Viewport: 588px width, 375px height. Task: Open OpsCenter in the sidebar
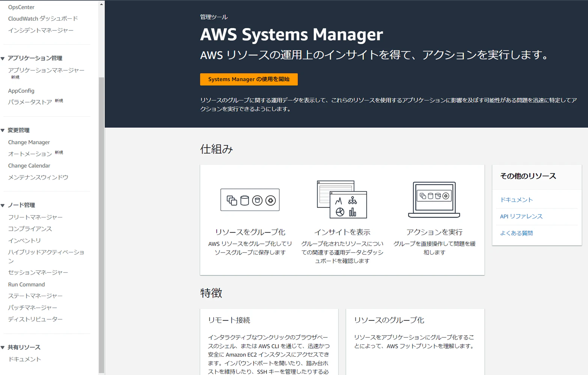(21, 7)
